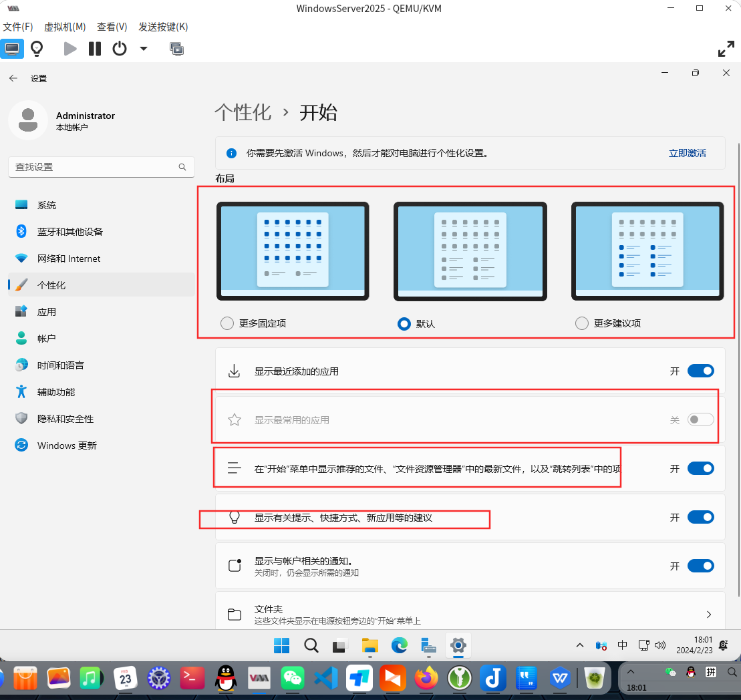
Task: Open the 帐户 settings category
Action: [x=101, y=338]
